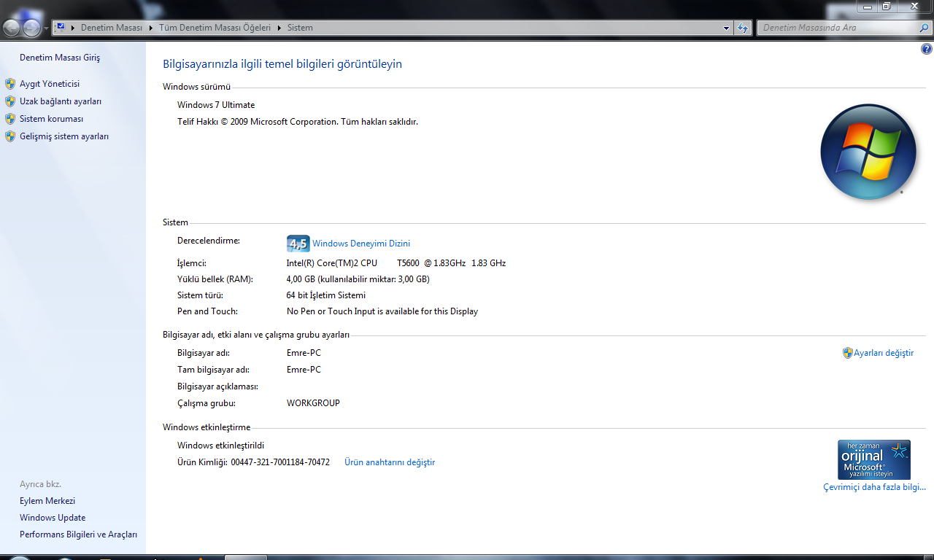Open the address bar history dropdown

[x=726, y=28]
